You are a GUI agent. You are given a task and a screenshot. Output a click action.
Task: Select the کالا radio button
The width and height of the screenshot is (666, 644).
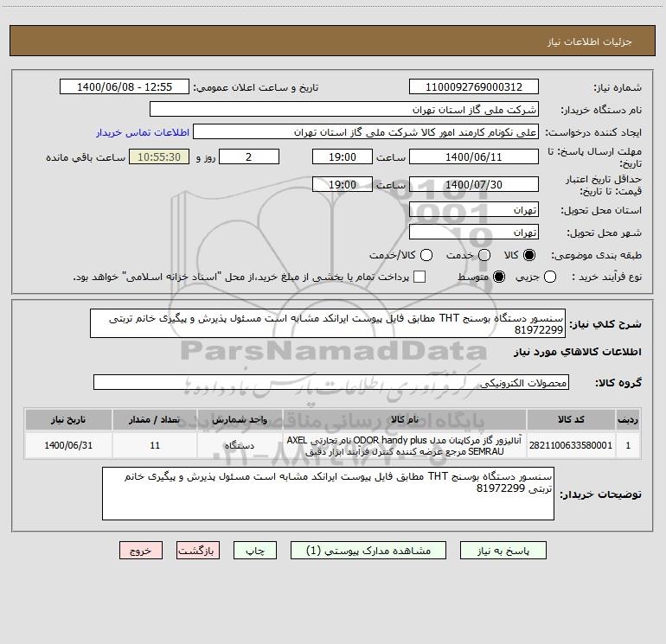529,255
